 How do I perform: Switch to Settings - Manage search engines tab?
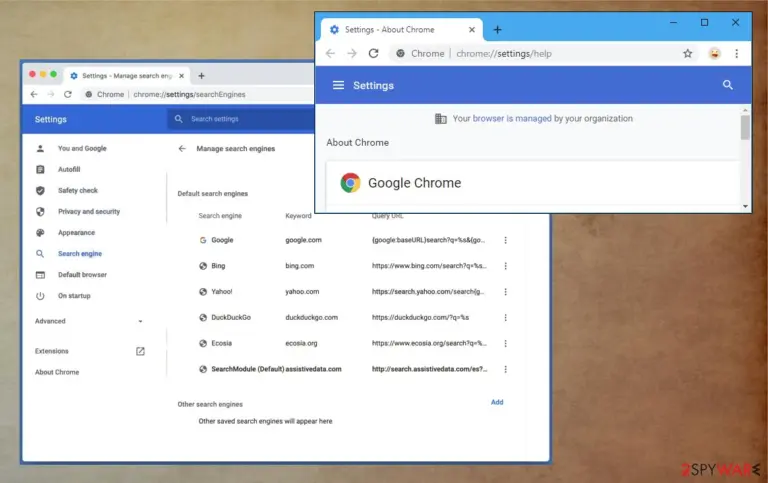127,76
